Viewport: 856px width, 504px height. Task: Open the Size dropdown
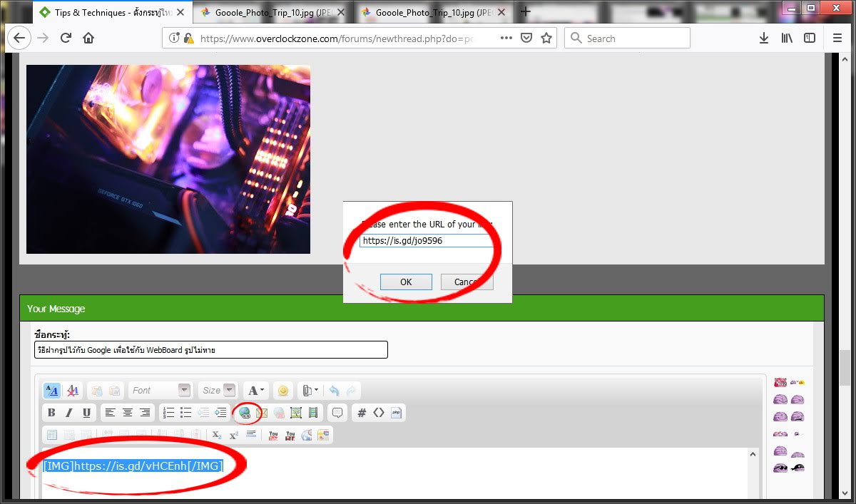tap(218, 391)
